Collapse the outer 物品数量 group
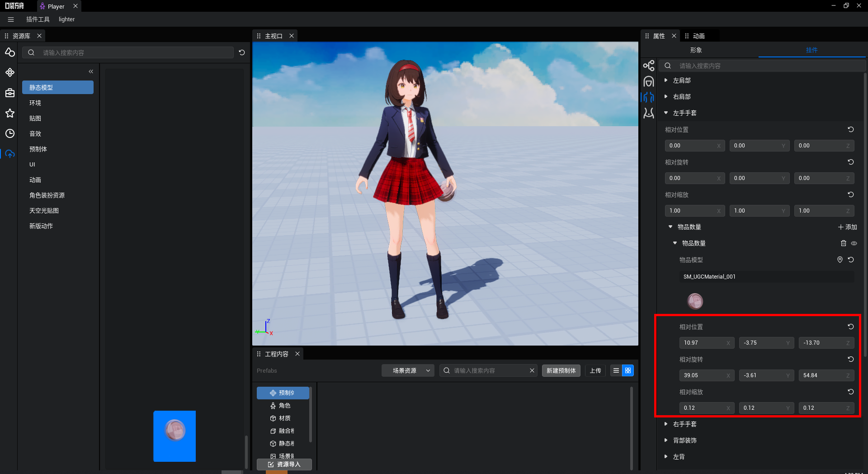868x474 pixels. (x=670, y=227)
